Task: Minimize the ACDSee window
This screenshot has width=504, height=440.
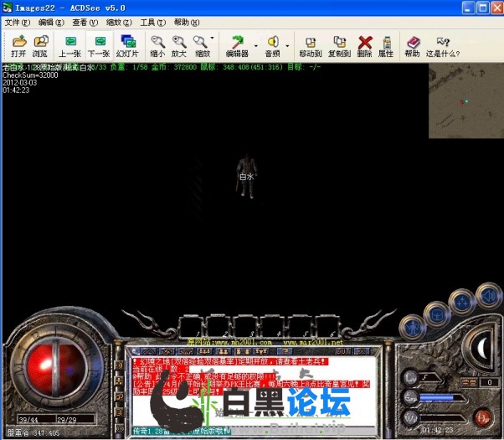Action: pyautogui.click(x=468, y=8)
